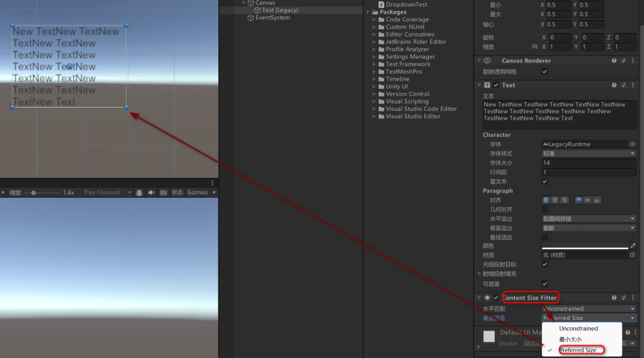
Task: Open Canvas Renderer help icon
Action: (614, 61)
